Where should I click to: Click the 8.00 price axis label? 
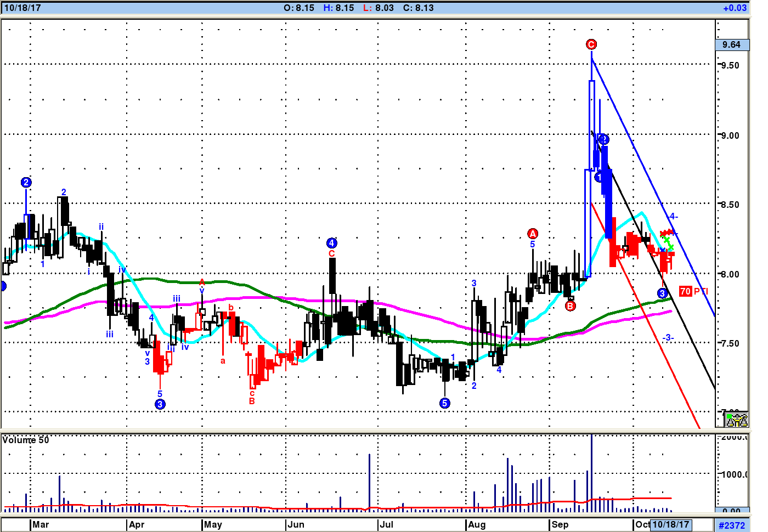pyautogui.click(x=730, y=274)
